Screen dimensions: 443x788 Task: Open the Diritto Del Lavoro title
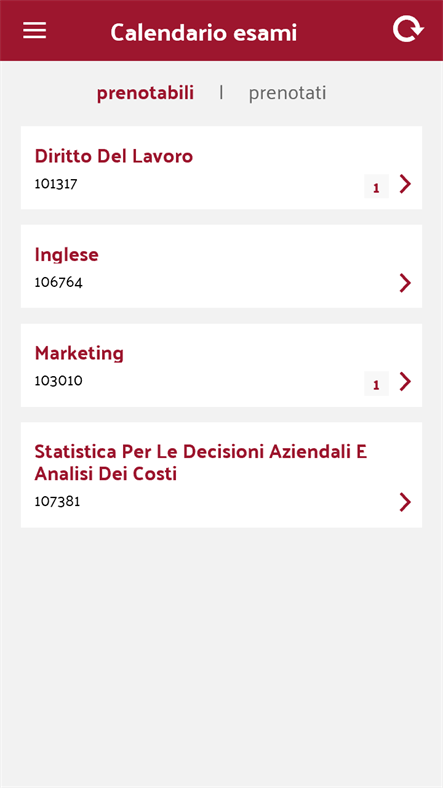114,156
